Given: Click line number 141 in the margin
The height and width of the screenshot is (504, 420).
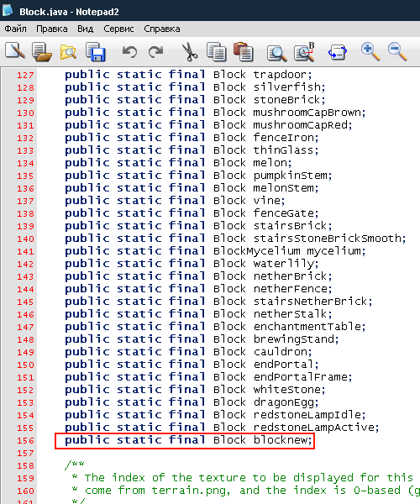Looking at the screenshot, I should click(x=25, y=252).
